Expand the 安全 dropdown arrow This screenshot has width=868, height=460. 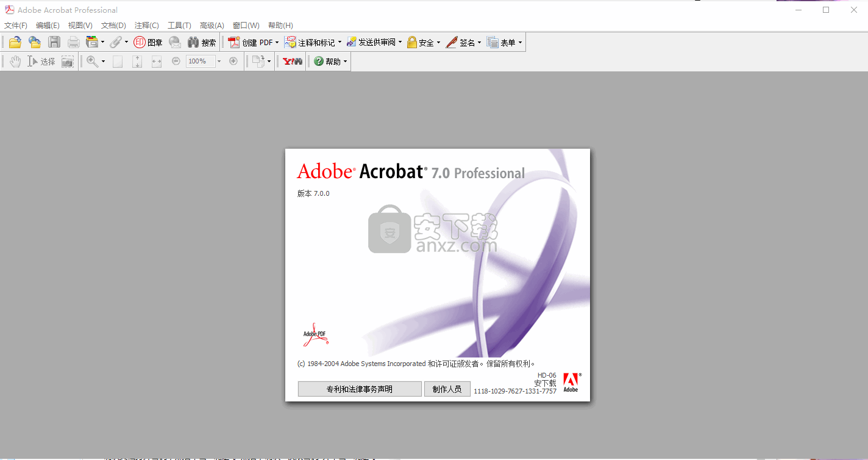438,42
